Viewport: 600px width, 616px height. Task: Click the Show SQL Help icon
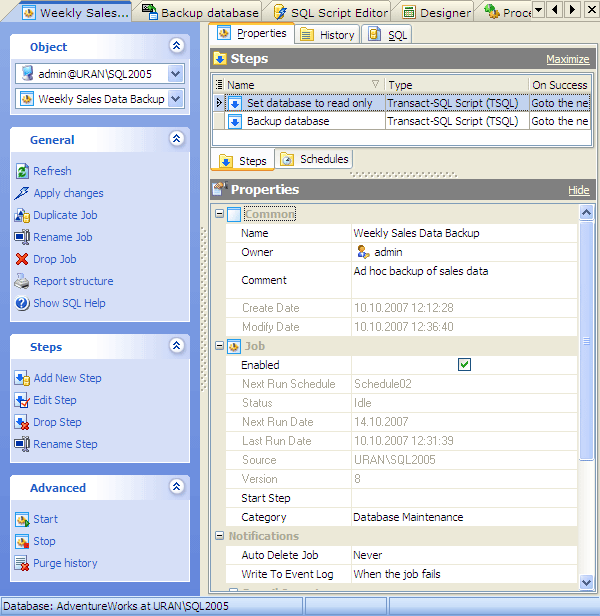[x=23, y=303]
